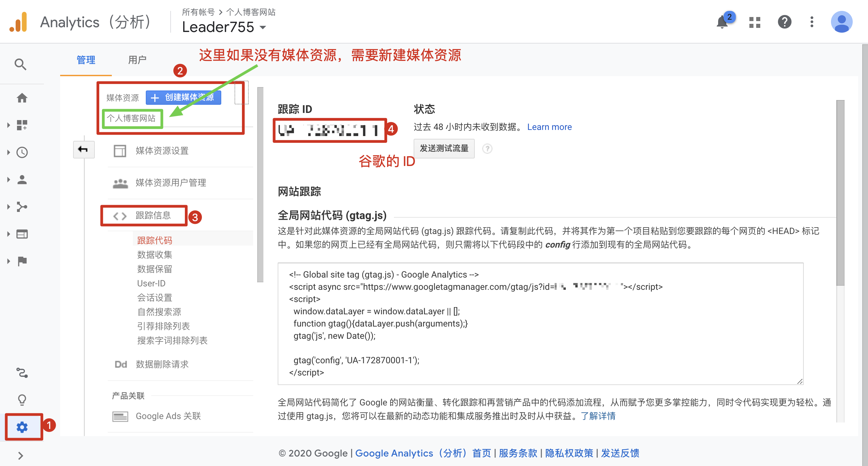Click the Google Analytics logo
This screenshot has width=868, height=466.
tap(18, 22)
